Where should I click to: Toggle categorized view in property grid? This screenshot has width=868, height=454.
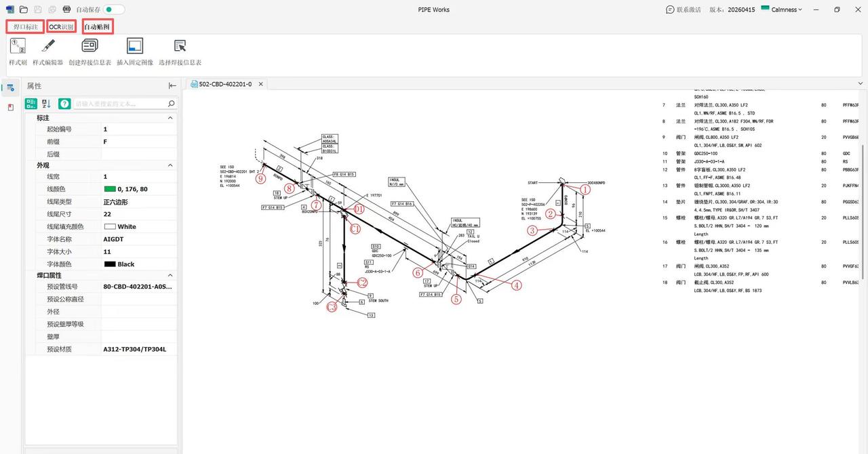pyautogui.click(x=31, y=104)
